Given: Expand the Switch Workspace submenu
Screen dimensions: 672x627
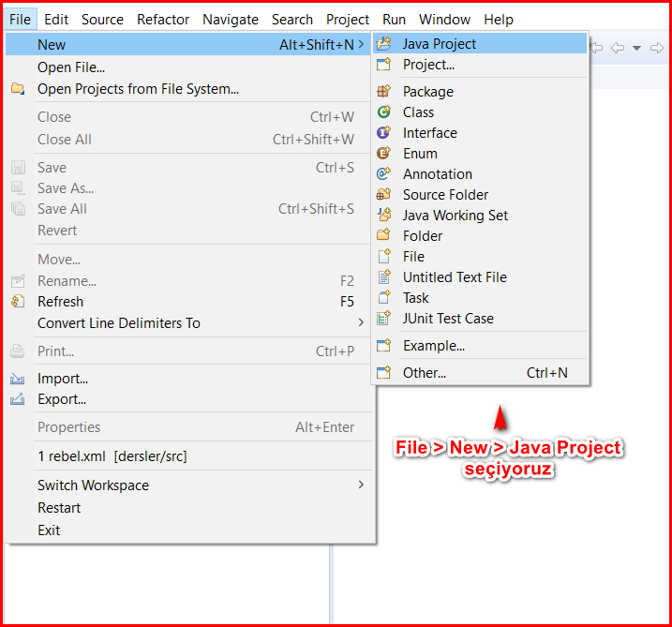Looking at the screenshot, I should (x=361, y=485).
